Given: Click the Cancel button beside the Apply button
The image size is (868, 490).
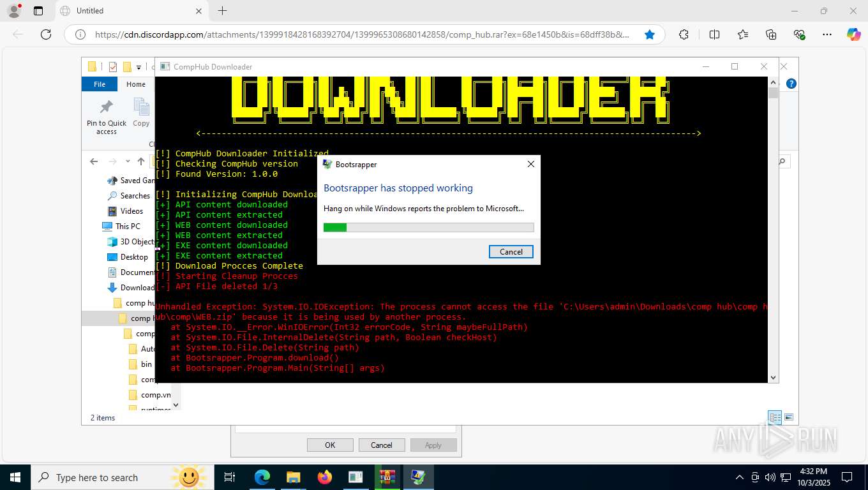Looking at the screenshot, I should click(382, 445).
